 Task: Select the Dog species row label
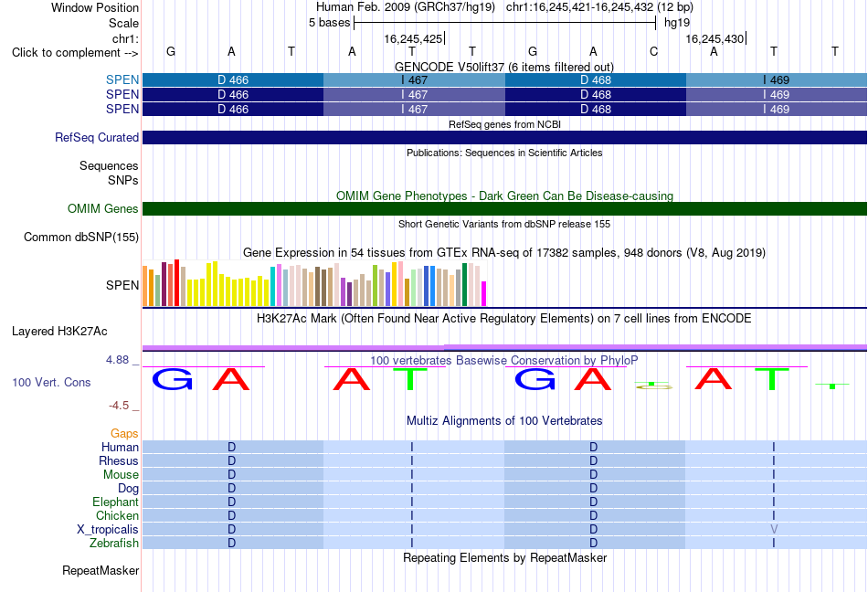click(128, 488)
